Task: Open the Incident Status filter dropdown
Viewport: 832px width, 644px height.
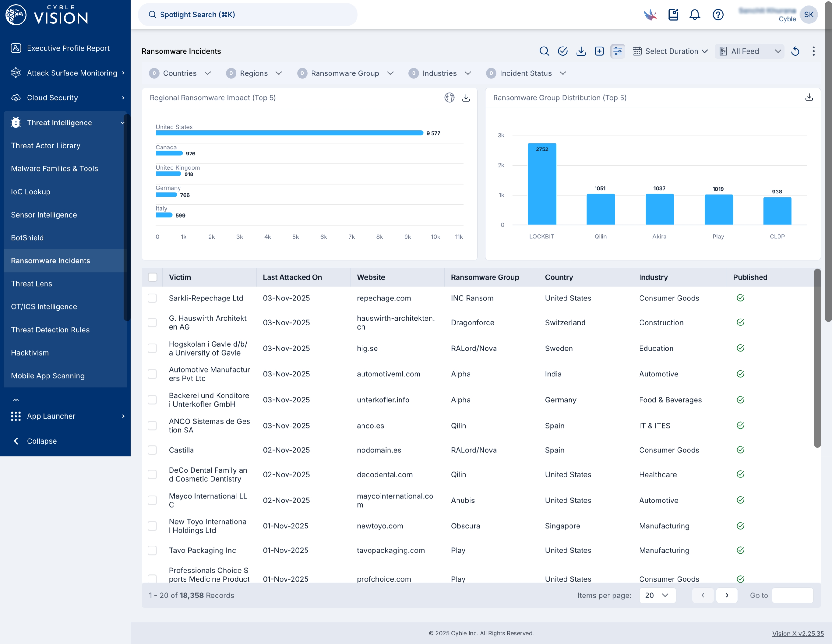Action: point(526,73)
